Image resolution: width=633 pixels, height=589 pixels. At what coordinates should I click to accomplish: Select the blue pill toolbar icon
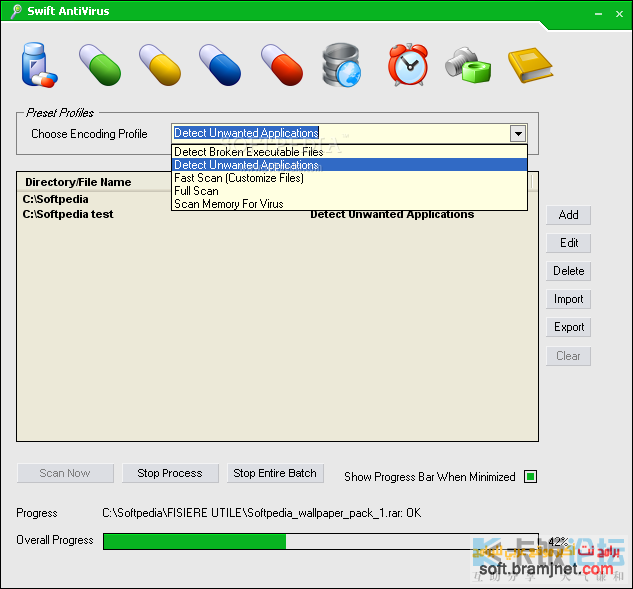pos(220,65)
